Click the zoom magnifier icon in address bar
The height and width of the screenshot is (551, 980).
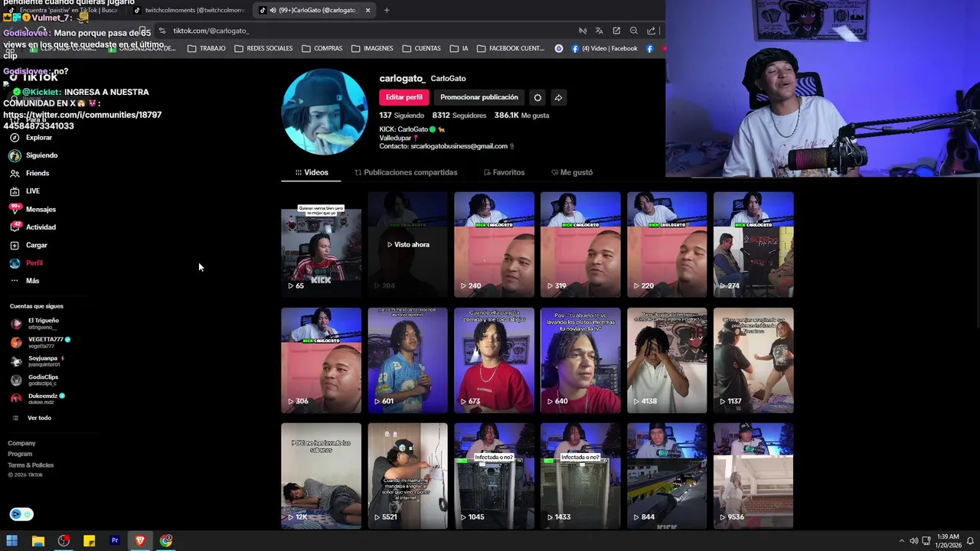[634, 31]
